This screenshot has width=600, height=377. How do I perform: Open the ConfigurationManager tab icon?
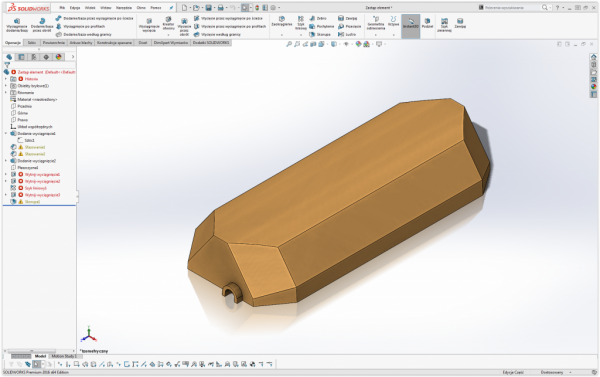[34, 57]
